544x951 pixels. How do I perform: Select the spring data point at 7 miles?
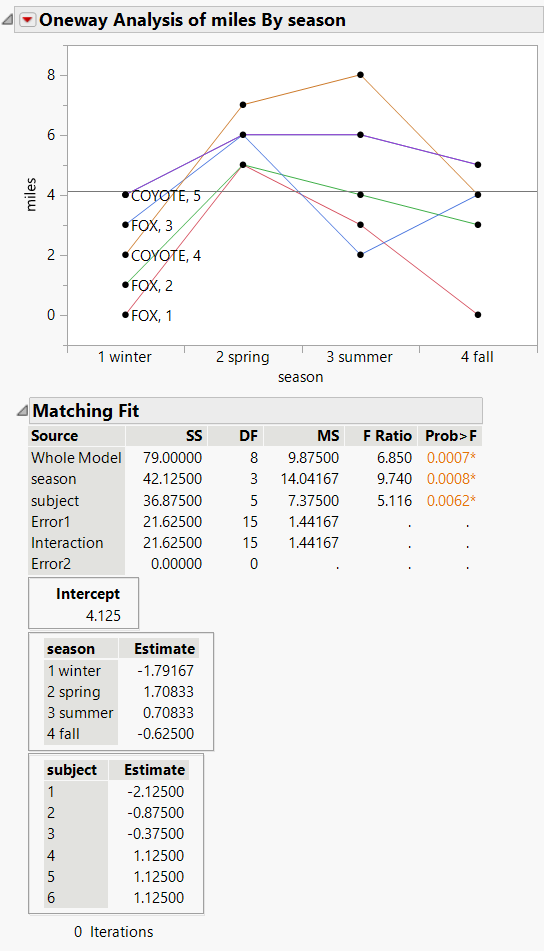point(243,105)
